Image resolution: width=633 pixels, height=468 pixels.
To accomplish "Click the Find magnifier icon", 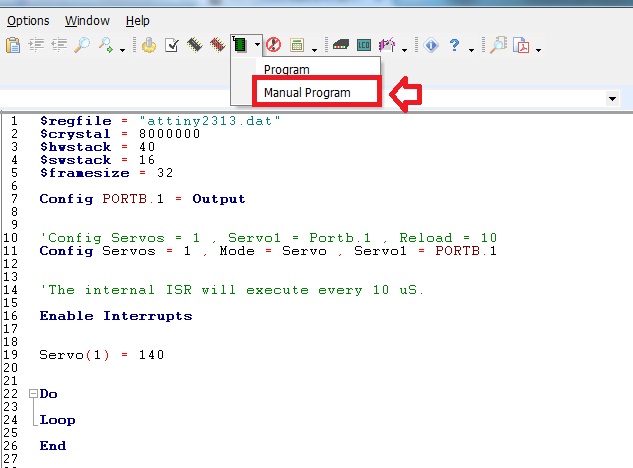I will click(x=82, y=45).
